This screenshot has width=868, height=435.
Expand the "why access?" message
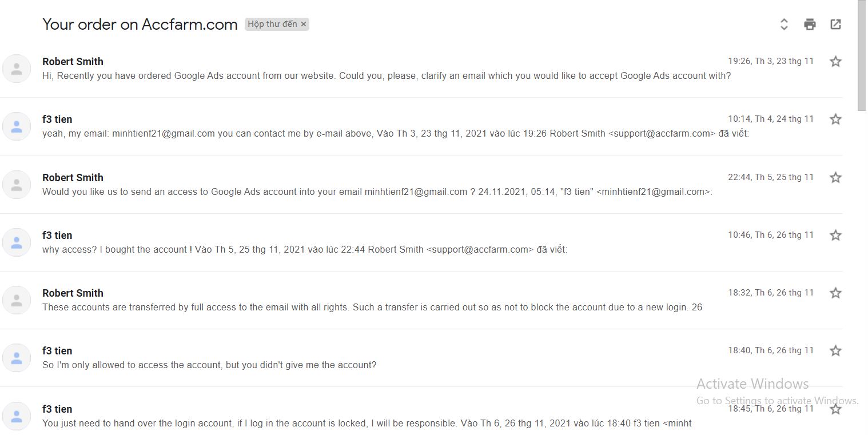(421, 242)
